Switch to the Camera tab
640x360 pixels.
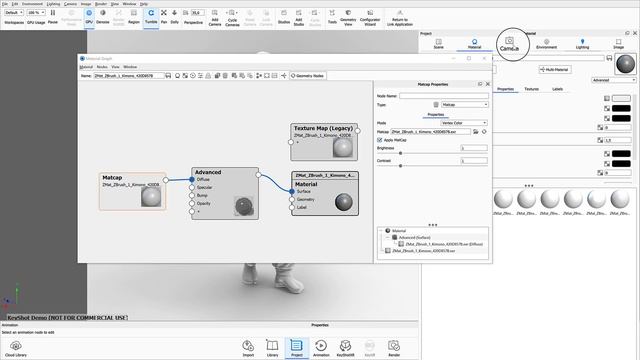pyautogui.click(x=509, y=44)
